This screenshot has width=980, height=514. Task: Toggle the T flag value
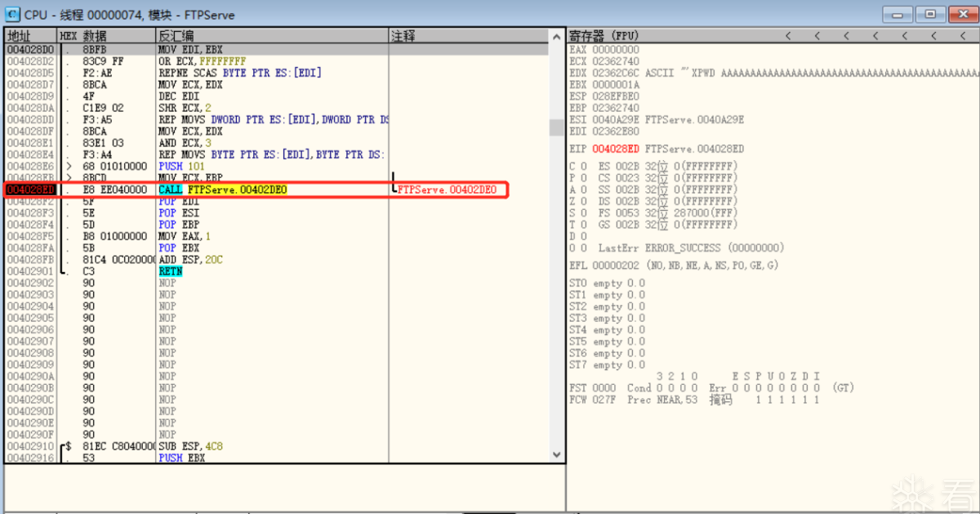tap(583, 224)
